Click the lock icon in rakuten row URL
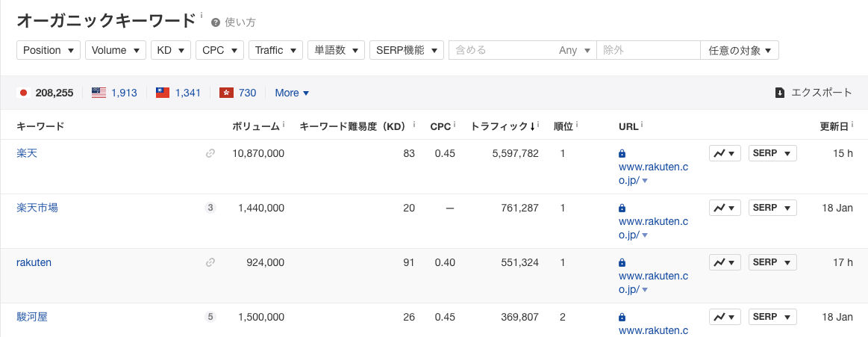 click(622, 263)
